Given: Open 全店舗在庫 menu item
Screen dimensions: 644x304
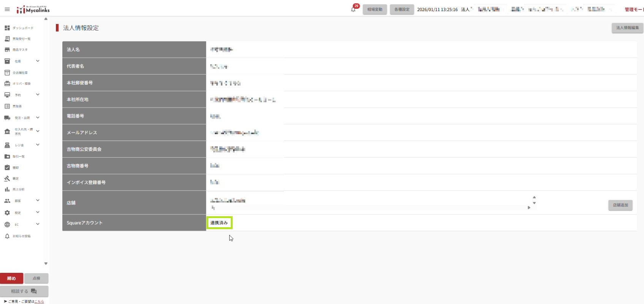Looking at the screenshot, I should coord(20,73).
